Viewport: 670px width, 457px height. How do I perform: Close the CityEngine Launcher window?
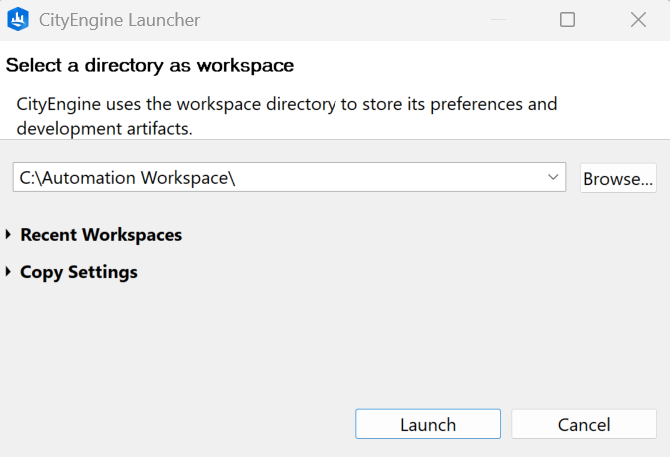[x=638, y=20]
